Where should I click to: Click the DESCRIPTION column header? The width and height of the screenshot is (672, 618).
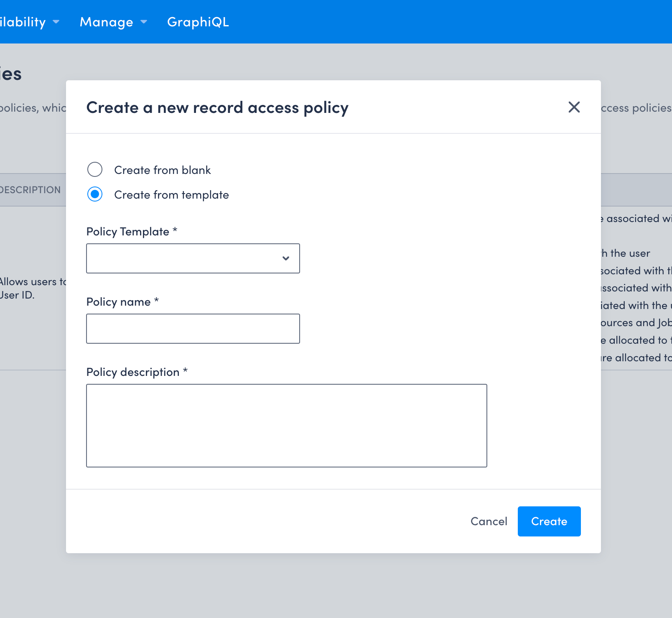coord(30,189)
